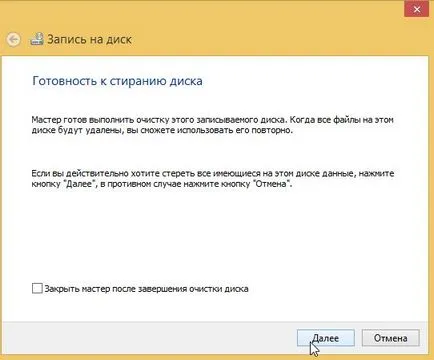Click the Отмена button
Screen dimensions: 434x360
coord(390,338)
